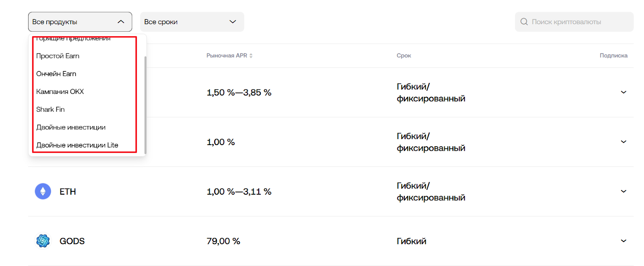Image resolution: width=644 pixels, height=266 pixels.
Task: Sort by Рыночная APR arrows icon
Action: (251, 56)
